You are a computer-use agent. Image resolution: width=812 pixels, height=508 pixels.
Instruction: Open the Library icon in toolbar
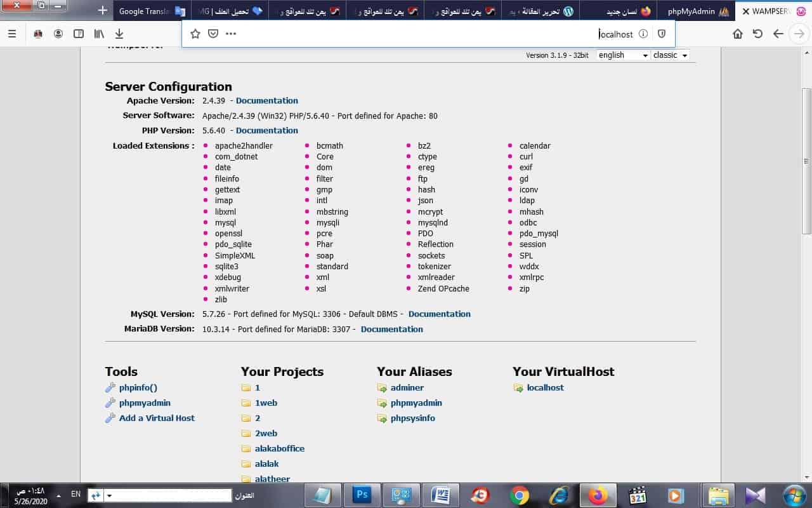click(x=99, y=34)
